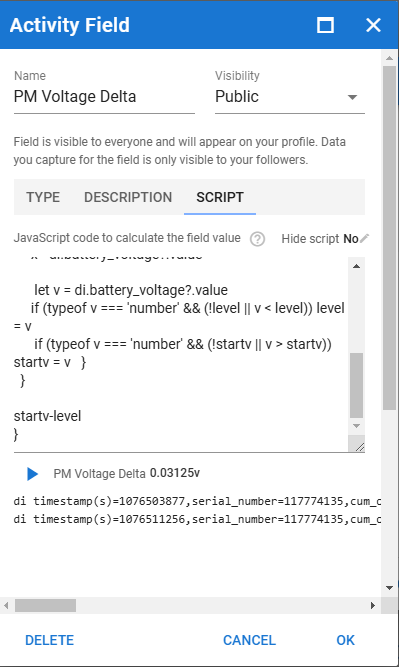The height and width of the screenshot is (667, 399).
Task: Close the Activity Field dialog
Action: pos(373,25)
